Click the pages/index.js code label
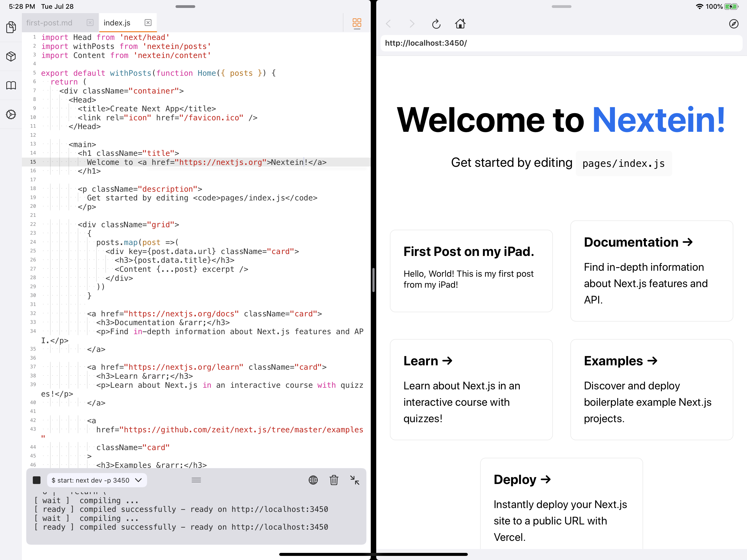 [x=623, y=164]
